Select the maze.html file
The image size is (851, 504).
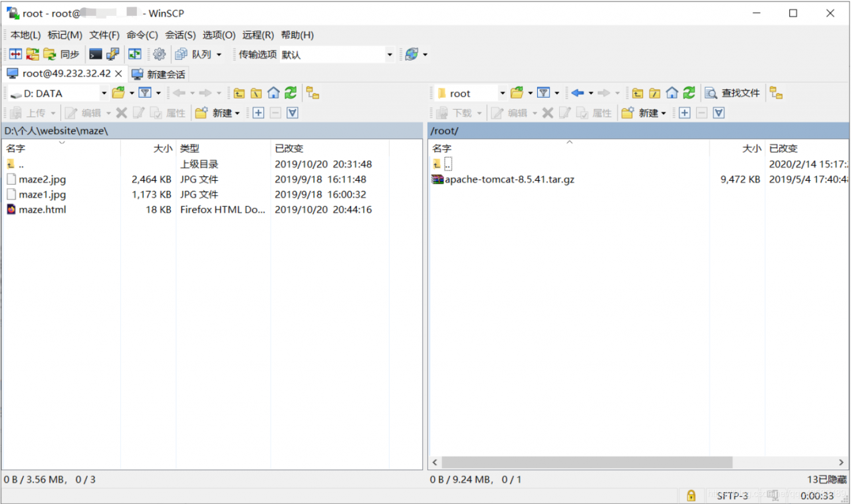[x=43, y=209]
